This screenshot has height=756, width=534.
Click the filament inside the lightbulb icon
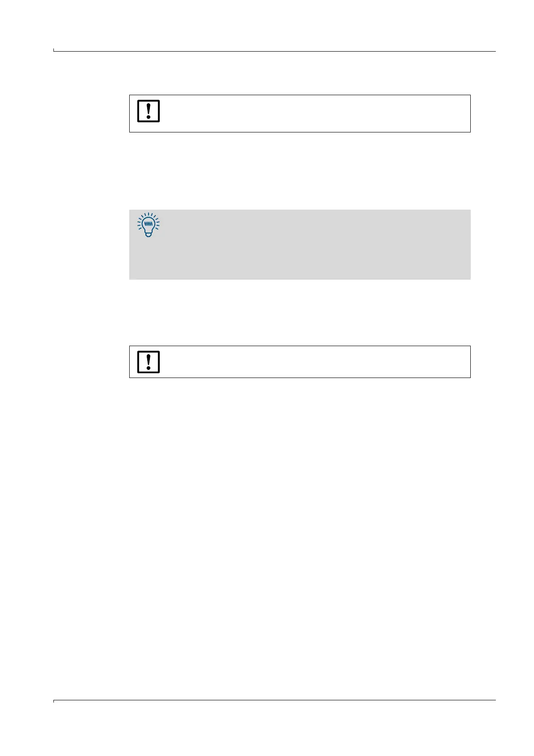(x=149, y=223)
